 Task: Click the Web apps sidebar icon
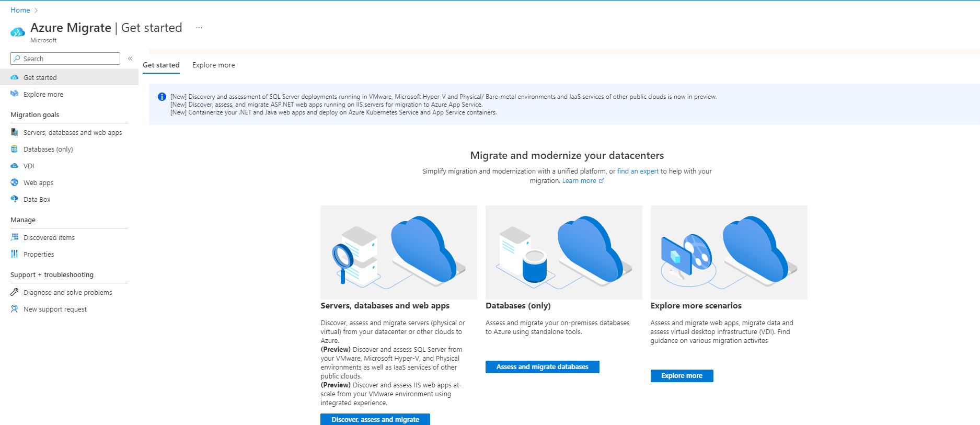pyautogui.click(x=15, y=182)
